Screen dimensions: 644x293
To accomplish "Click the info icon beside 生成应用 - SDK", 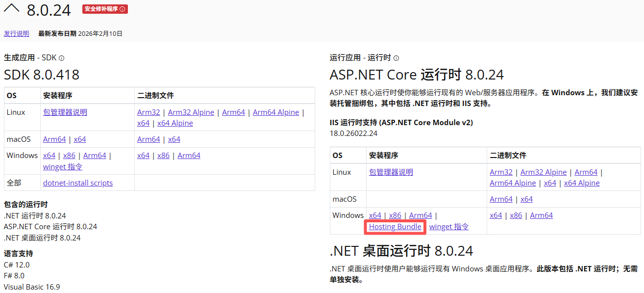I will point(61,58).
